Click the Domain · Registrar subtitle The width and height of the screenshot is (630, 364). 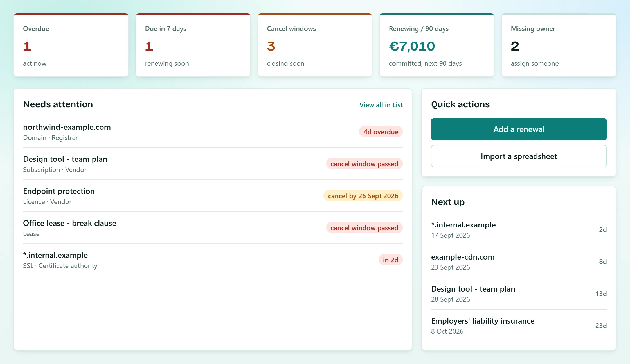pos(50,138)
